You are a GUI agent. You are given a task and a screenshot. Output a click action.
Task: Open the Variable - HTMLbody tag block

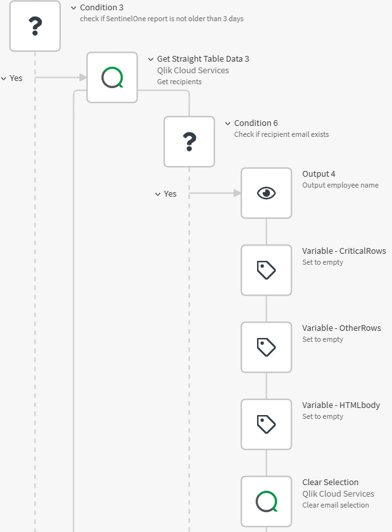267,424
